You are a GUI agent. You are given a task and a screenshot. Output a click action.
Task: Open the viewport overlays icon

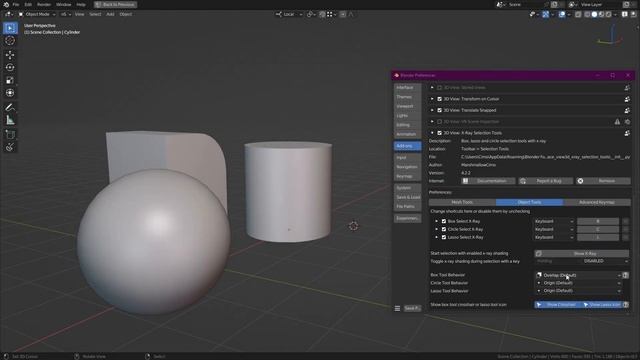(x=562, y=14)
